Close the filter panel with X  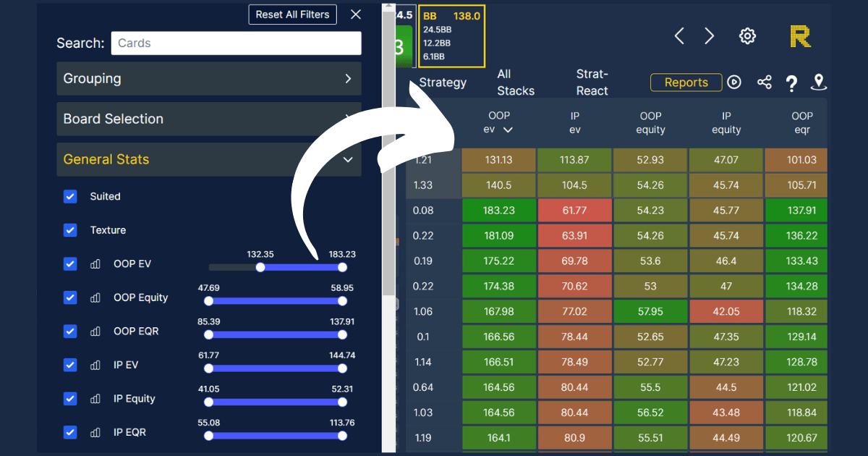click(x=355, y=14)
